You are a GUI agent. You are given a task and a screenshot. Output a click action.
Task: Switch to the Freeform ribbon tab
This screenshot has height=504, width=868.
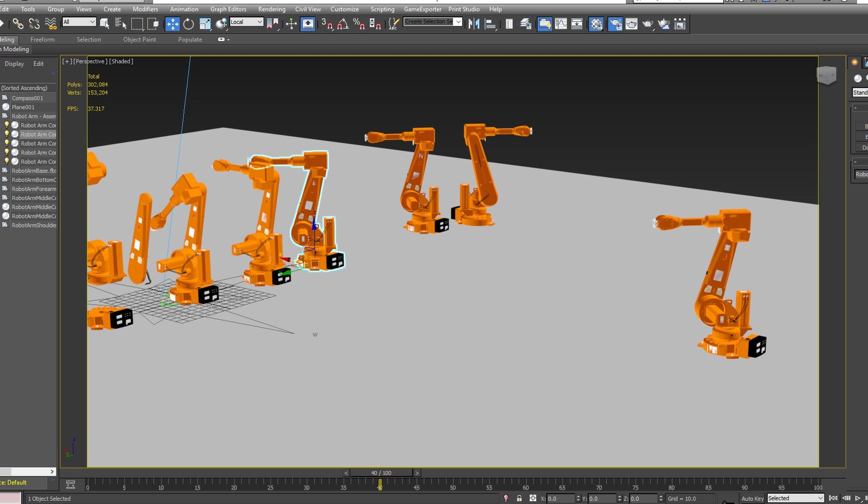click(x=42, y=40)
